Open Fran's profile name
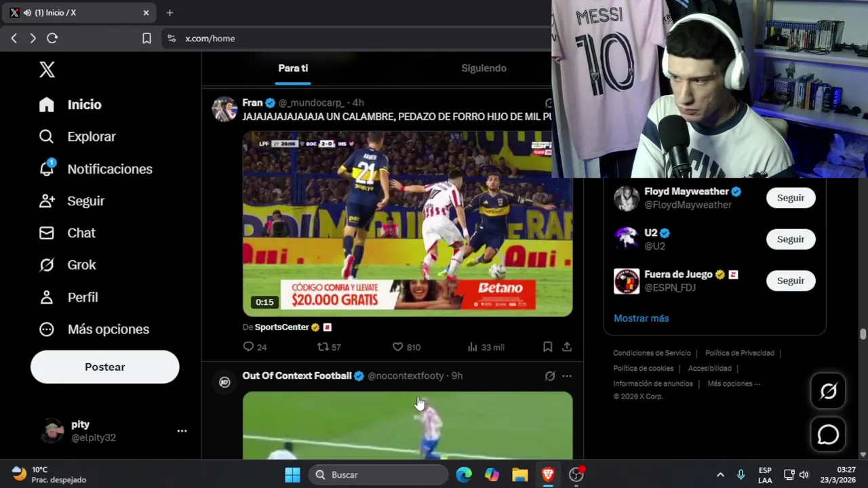This screenshot has height=488, width=868. 252,102
